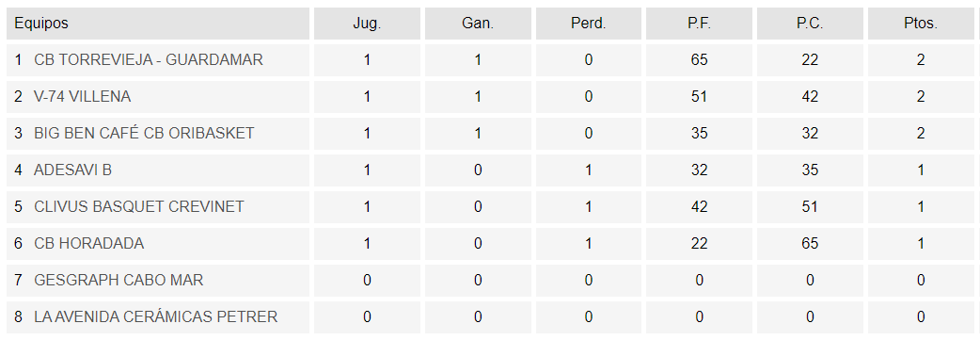The width and height of the screenshot is (980, 340).
Task: Select Clivus Basquet Crevinet's P.F. value 42
Action: point(700,206)
